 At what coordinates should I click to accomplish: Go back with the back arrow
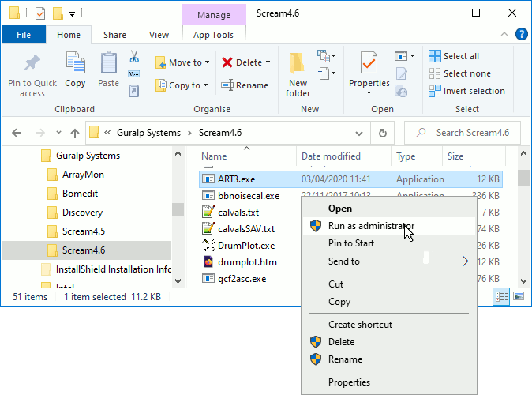[17, 133]
